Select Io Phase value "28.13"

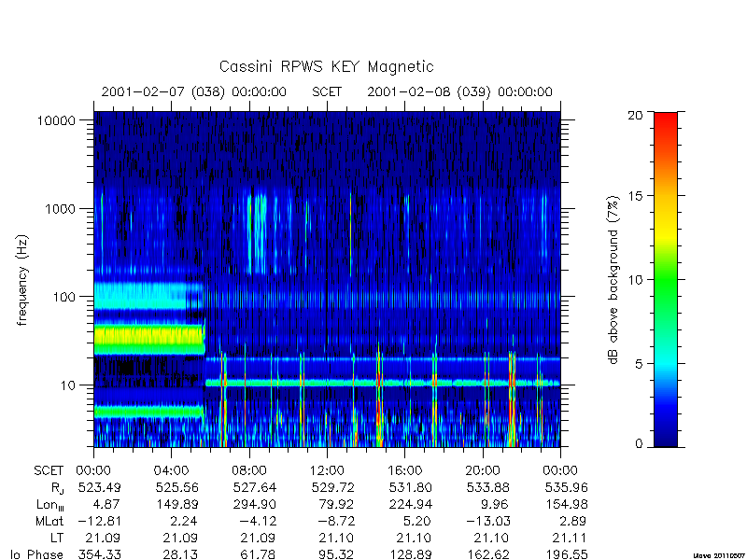point(179,554)
